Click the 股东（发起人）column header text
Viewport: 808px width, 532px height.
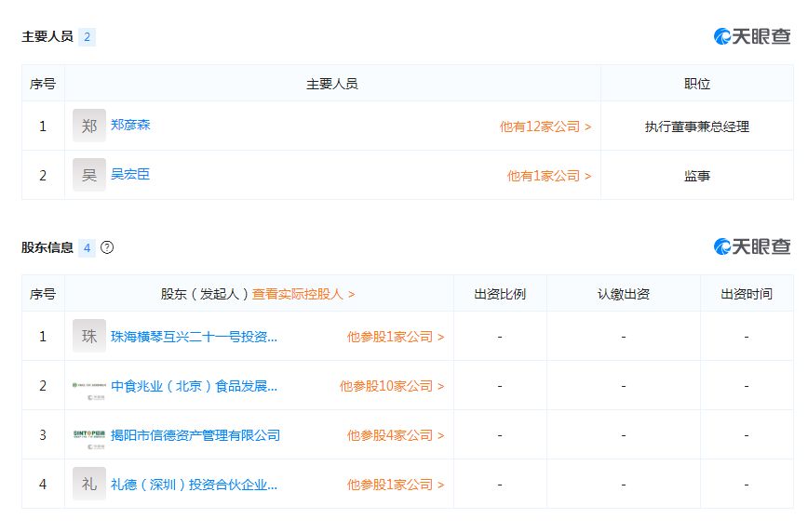pyautogui.click(x=205, y=294)
